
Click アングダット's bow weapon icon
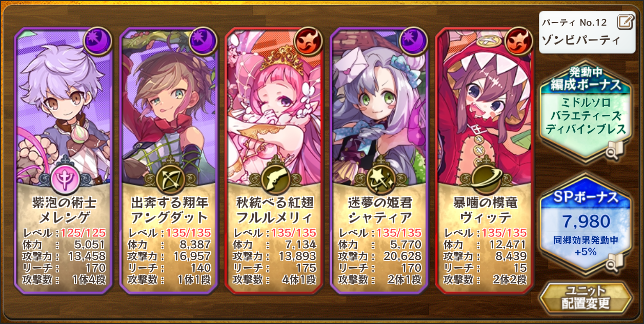pyautogui.click(x=170, y=179)
